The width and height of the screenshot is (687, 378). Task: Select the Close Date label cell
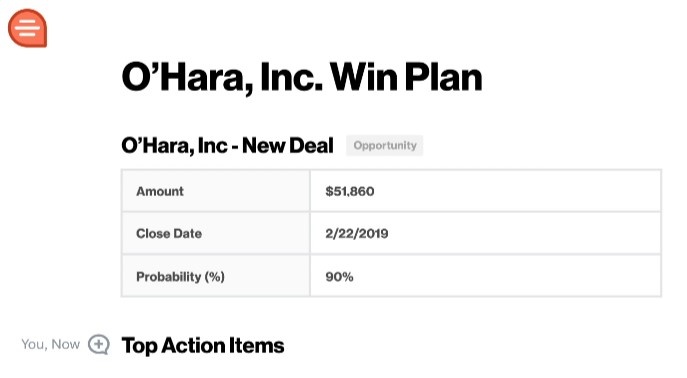tap(216, 233)
